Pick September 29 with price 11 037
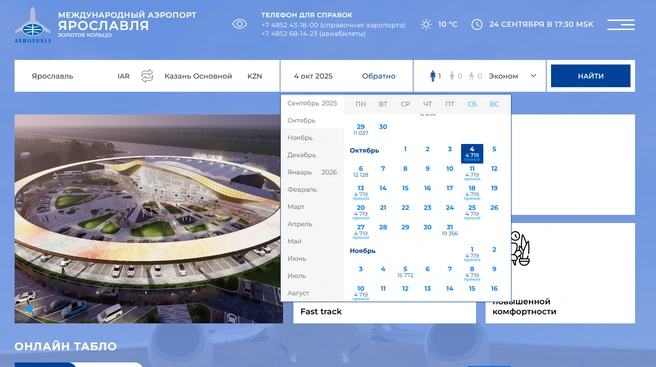 point(361,129)
